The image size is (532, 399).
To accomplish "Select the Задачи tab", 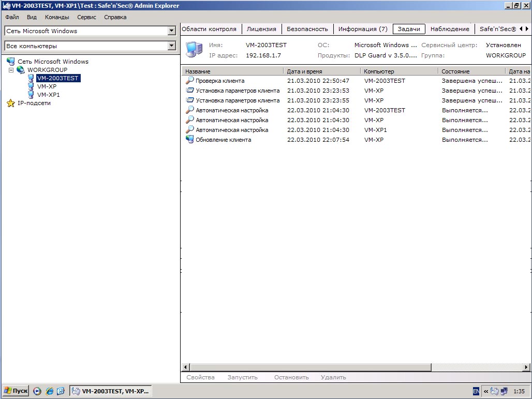I will click(x=409, y=29).
